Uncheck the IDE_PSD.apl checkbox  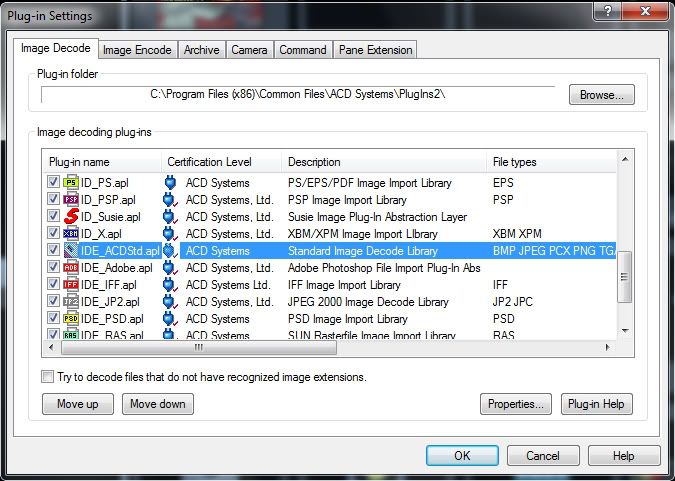pos(53,318)
